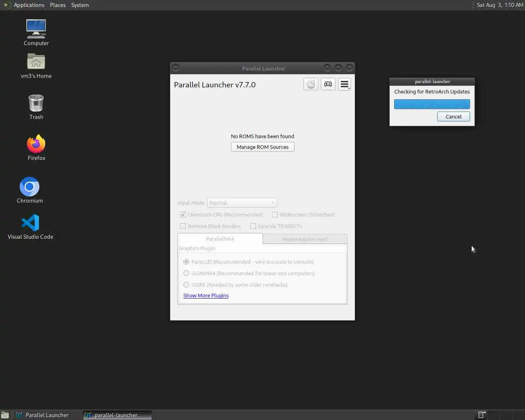The image size is (525, 420).
Task: Click the 'Checking for RetroArch Updates' text
Action: tap(432, 91)
